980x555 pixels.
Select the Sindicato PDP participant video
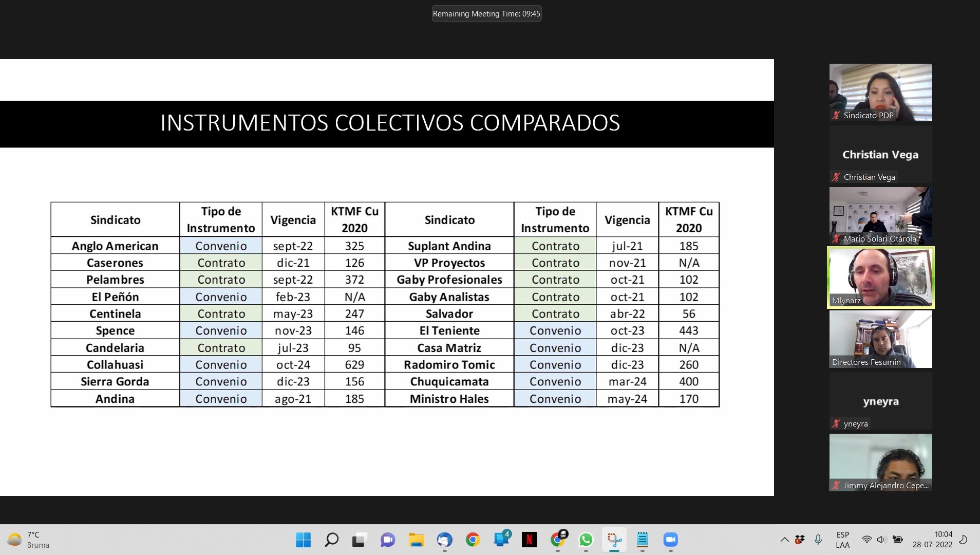(880, 92)
